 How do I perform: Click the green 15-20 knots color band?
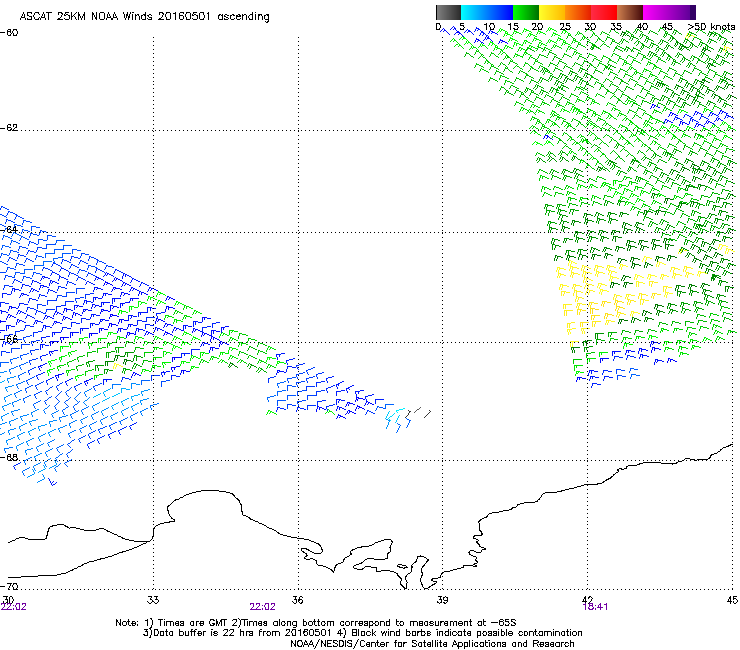click(526, 12)
